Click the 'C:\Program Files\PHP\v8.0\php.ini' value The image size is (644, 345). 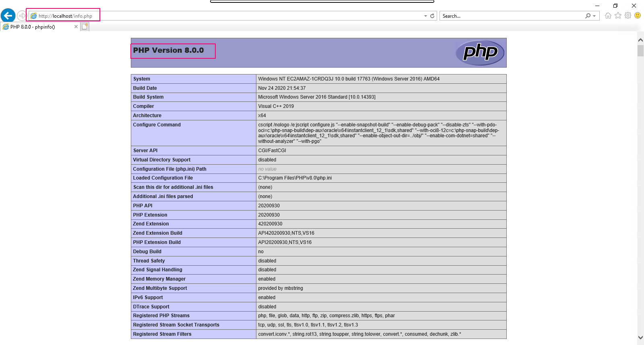[x=295, y=178]
